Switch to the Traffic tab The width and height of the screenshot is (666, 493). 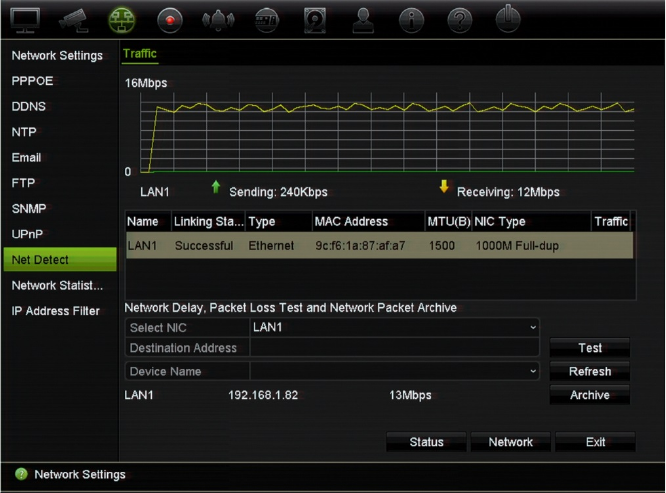pyautogui.click(x=140, y=54)
